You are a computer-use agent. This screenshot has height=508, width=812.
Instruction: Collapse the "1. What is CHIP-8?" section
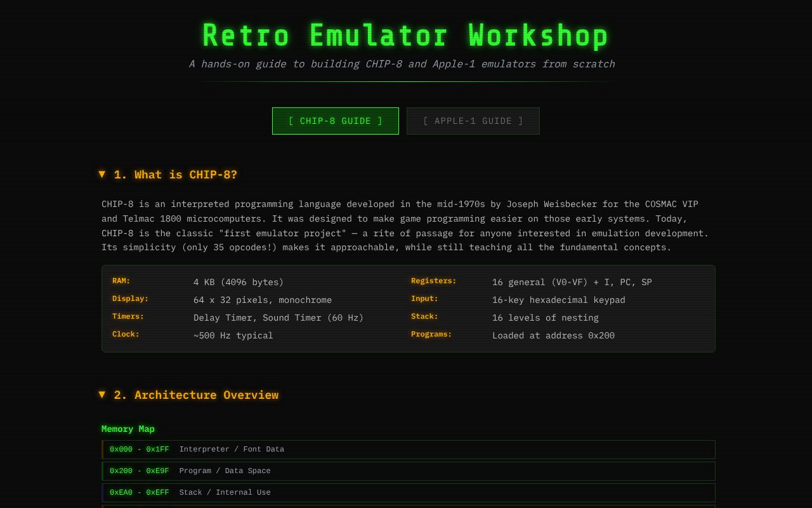coord(175,175)
